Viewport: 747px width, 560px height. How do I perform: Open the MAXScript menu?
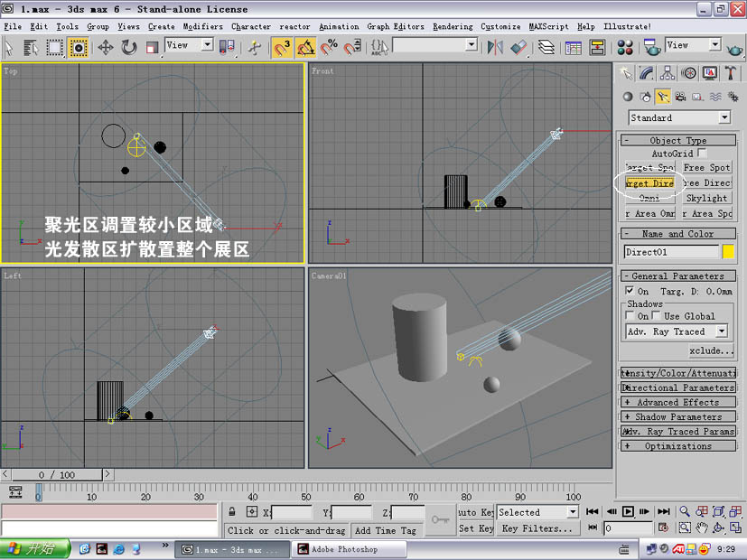(x=548, y=27)
